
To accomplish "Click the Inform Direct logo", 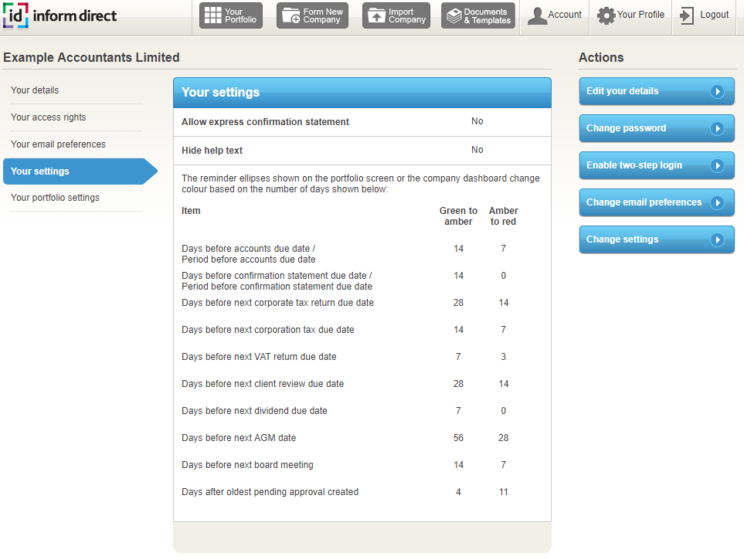I will (x=60, y=15).
